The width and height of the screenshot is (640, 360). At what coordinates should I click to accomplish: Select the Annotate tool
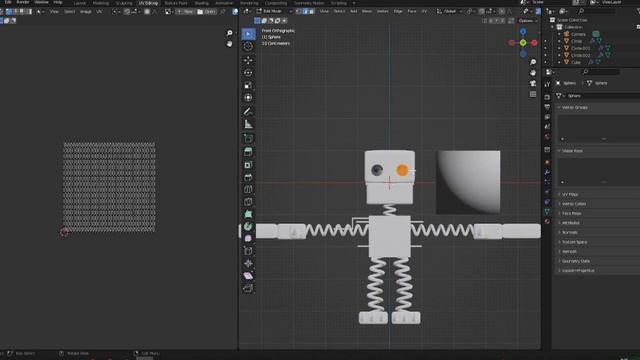[x=248, y=111]
